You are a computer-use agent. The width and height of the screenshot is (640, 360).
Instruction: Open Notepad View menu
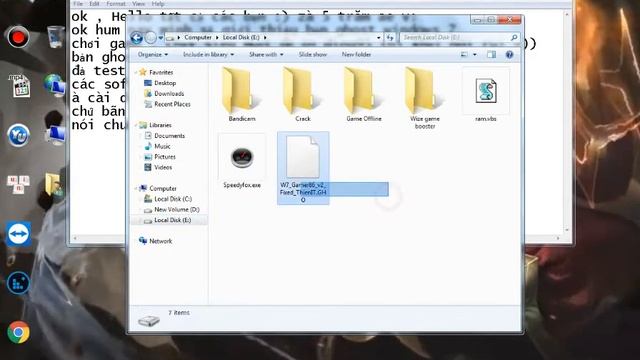[139, 4]
